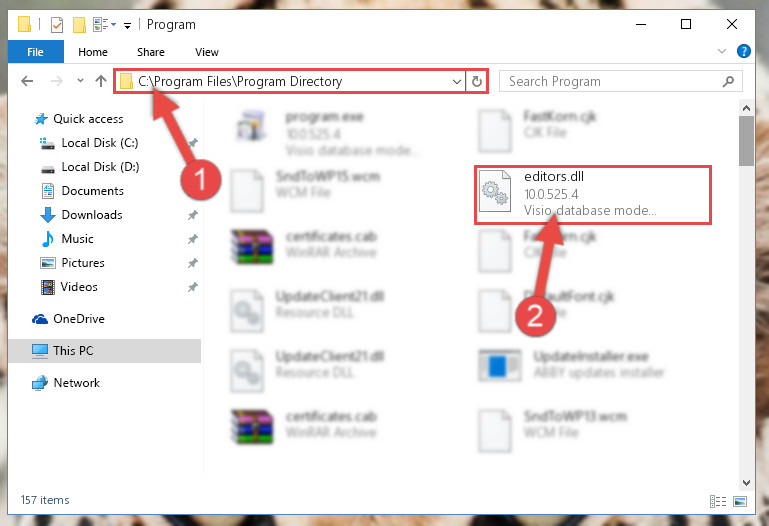Switch to the View ribbon tab

pyautogui.click(x=206, y=52)
